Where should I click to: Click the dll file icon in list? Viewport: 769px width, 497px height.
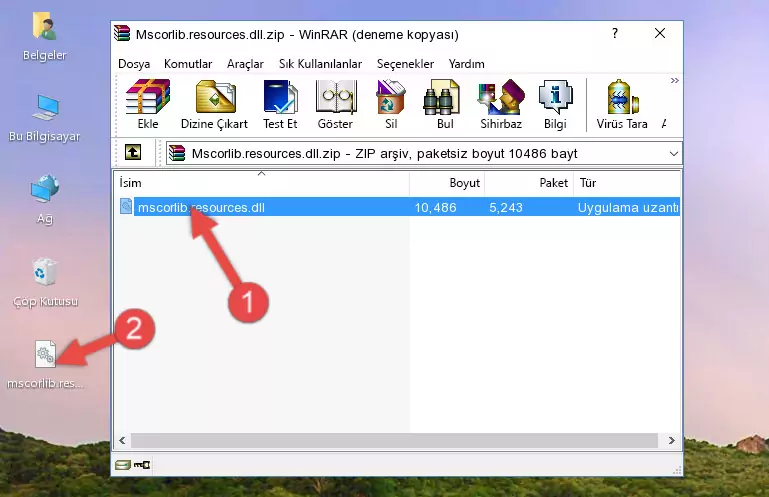[x=126, y=207]
